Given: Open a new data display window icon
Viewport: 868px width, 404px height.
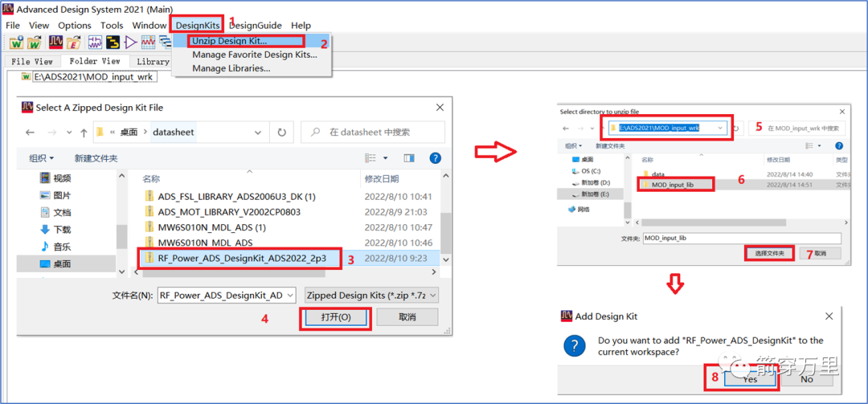Looking at the screenshot, I should click(x=148, y=42).
